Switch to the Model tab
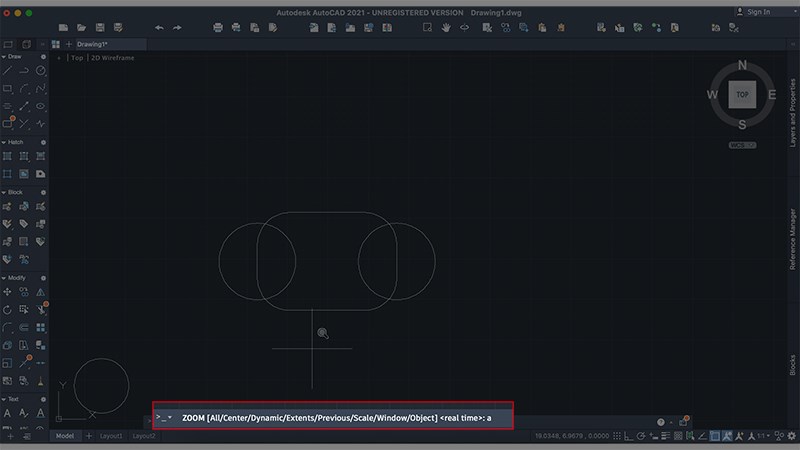 [65, 436]
